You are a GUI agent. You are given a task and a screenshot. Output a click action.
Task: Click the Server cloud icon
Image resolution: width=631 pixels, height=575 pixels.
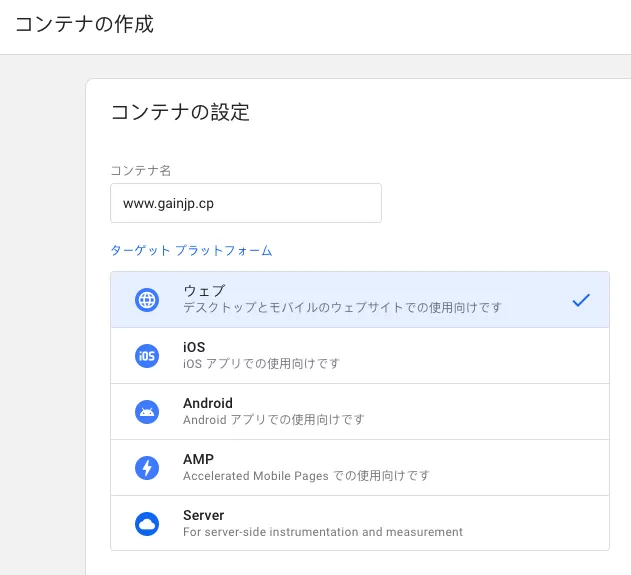click(x=147, y=524)
